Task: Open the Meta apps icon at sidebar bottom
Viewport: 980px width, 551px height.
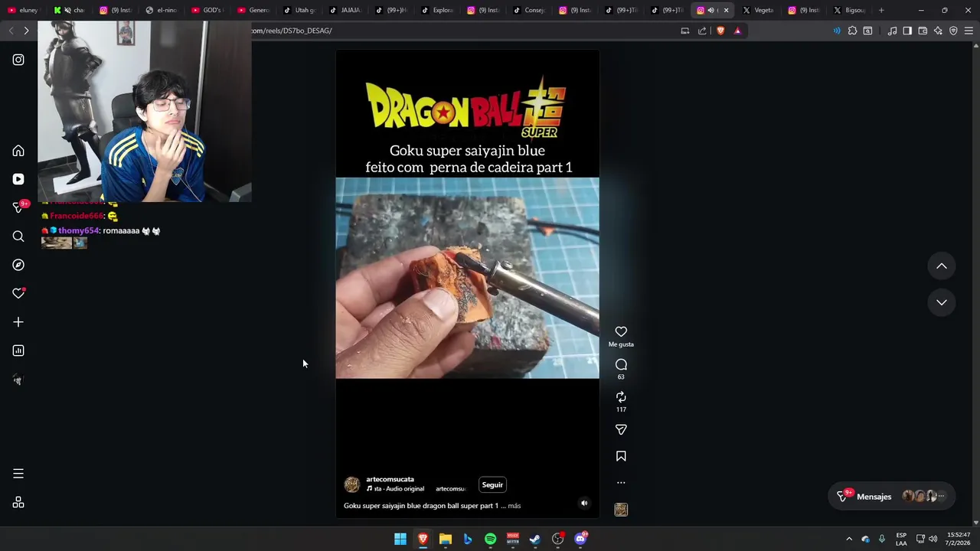Action: (18, 503)
